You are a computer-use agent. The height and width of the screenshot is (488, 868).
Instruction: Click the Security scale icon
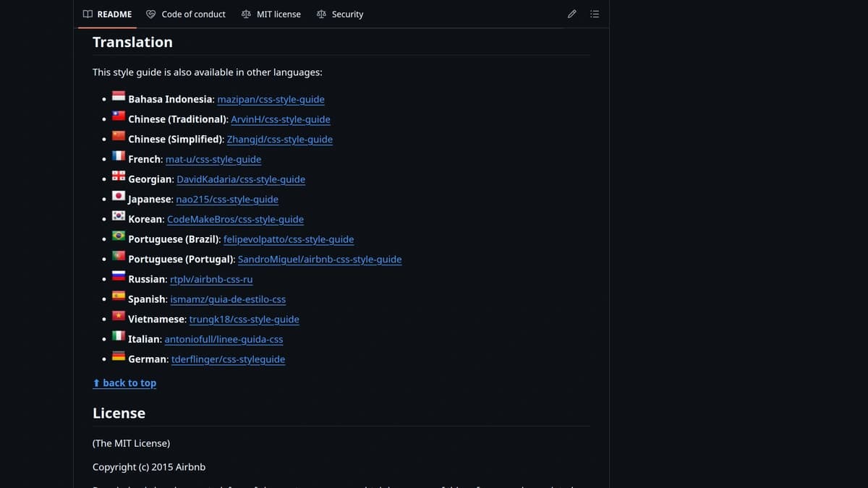coord(321,14)
